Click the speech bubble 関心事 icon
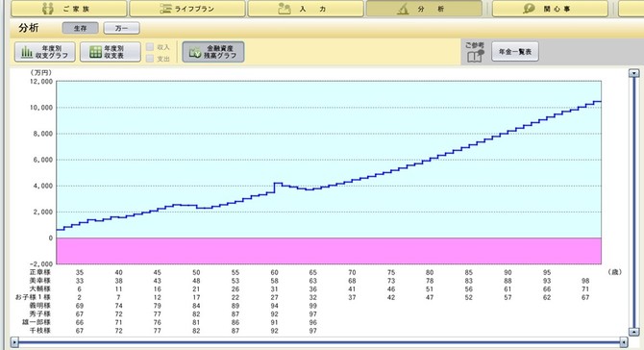 point(529,9)
